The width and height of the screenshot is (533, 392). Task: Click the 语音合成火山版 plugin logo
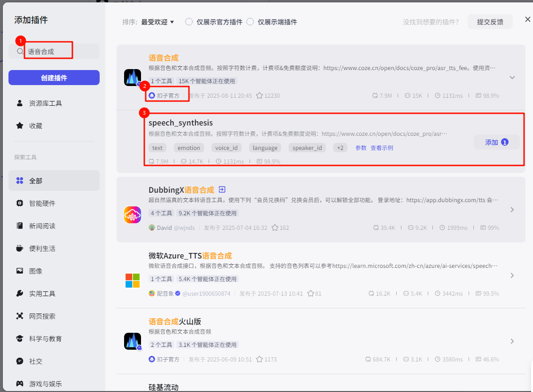(133, 341)
